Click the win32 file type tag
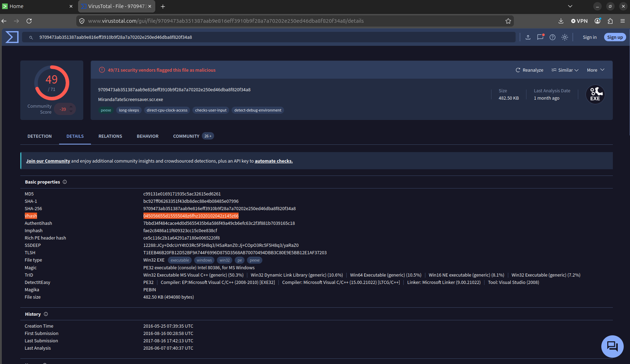The image size is (630, 364). [x=225, y=260]
